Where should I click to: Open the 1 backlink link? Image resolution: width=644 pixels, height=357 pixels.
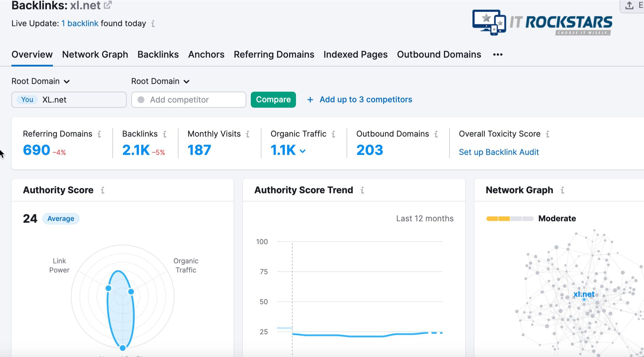click(80, 23)
